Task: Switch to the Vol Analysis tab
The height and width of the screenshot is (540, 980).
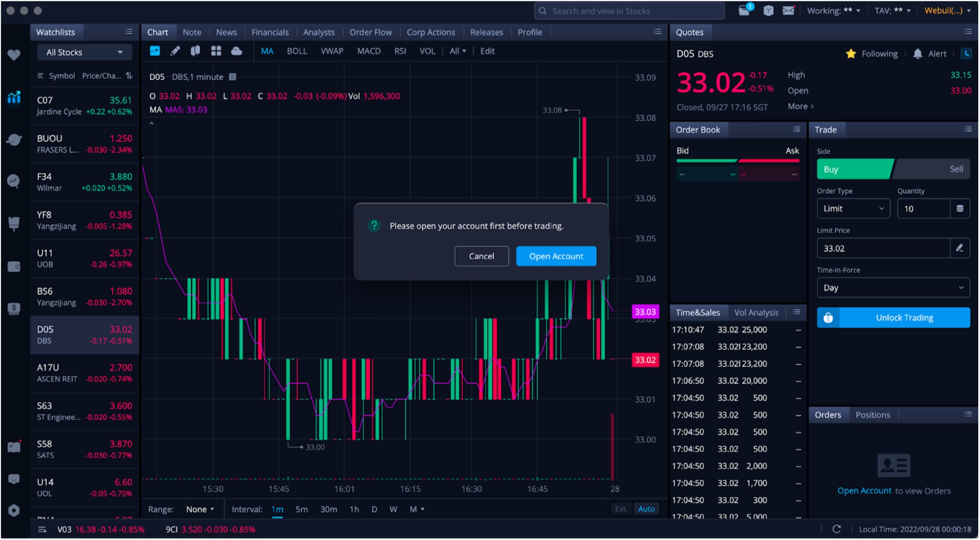Action: point(756,312)
